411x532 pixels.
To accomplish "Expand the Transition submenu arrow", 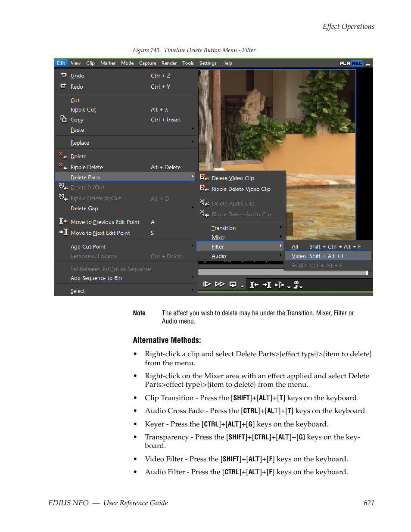I will pyautogui.click(x=281, y=227).
